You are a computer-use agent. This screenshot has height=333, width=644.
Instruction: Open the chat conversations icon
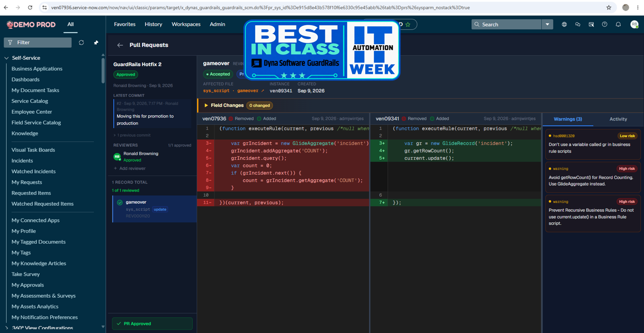click(x=578, y=24)
